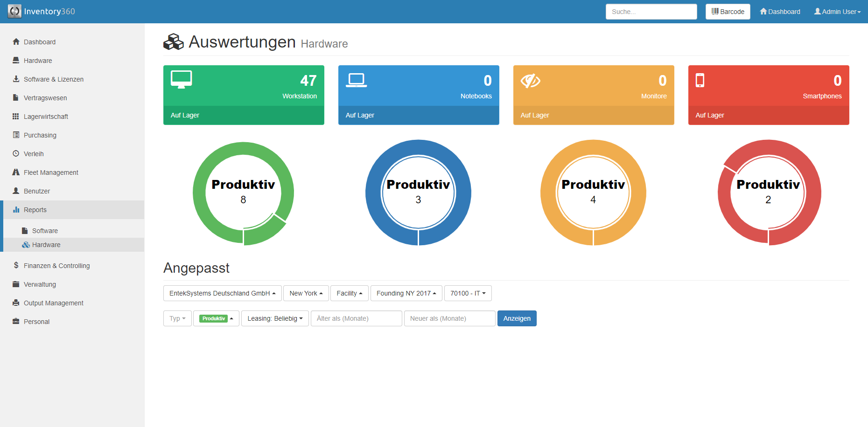Select Software under Reports in sidebar

coord(45,231)
